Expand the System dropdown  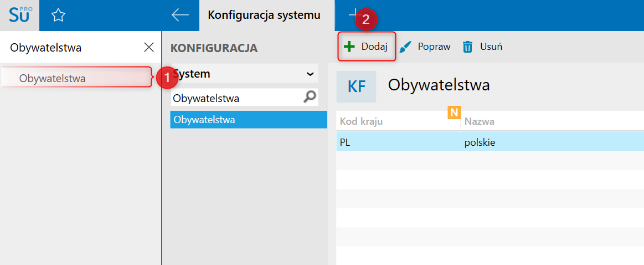[x=310, y=74]
